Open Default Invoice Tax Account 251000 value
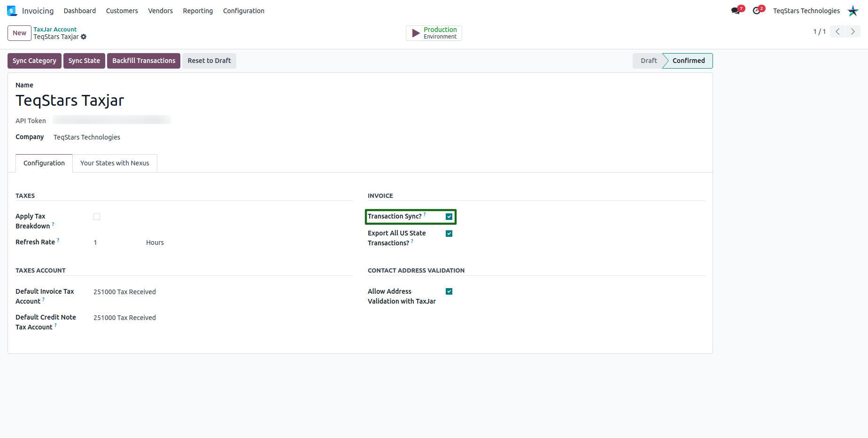Screen dimensions: 868x438 [x=124, y=292]
